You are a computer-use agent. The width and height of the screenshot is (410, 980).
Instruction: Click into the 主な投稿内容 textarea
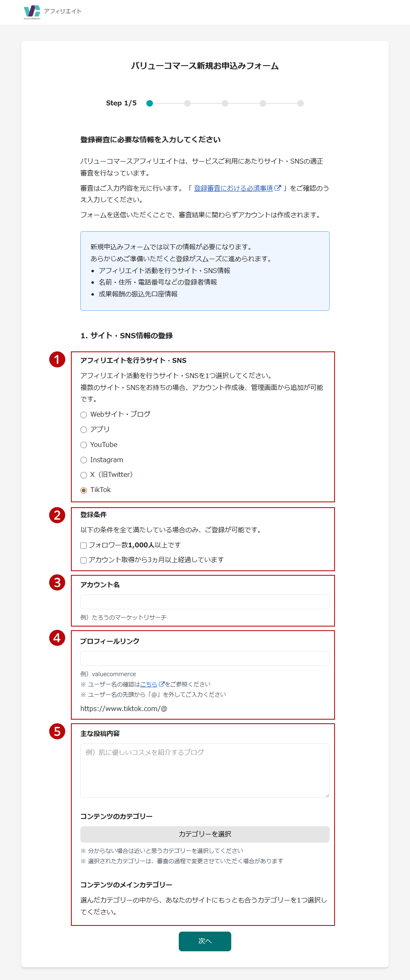pos(205,770)
